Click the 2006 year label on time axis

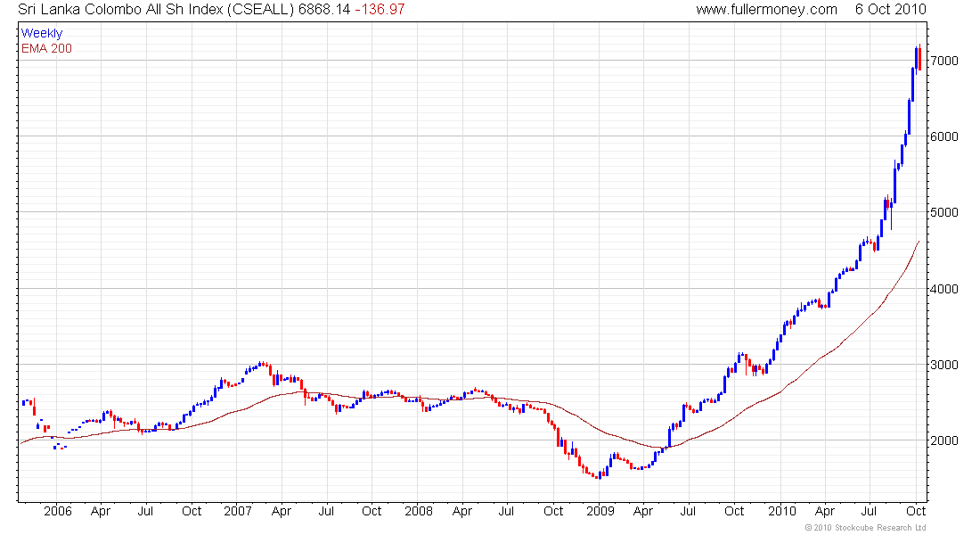tap(58, 511)
